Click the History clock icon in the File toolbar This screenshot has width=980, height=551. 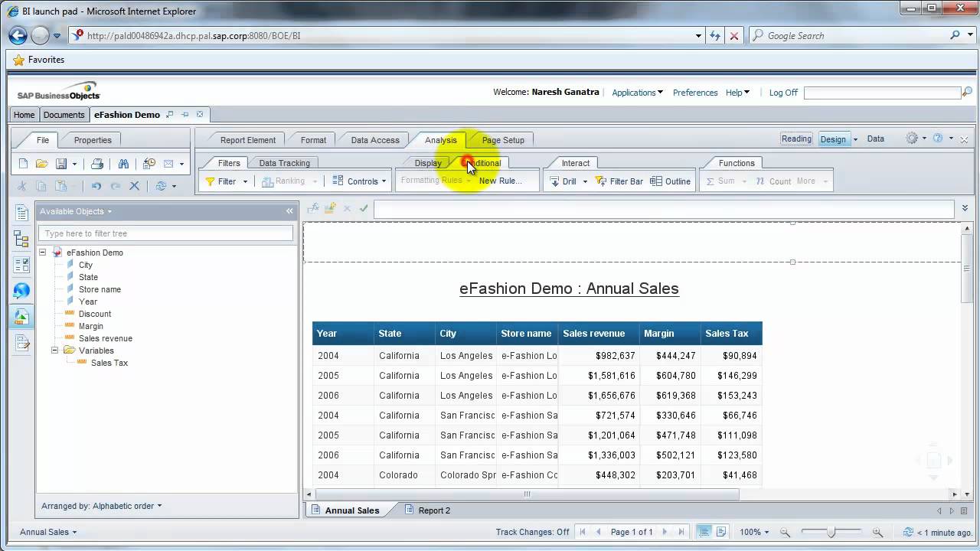(x=149, y=164)
